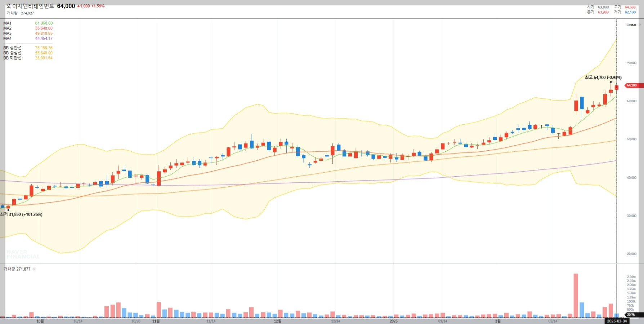Click the 2025 year axis label

[394, 321]
